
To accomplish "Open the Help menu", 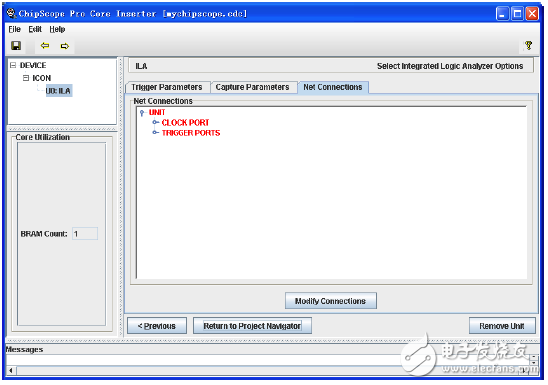I will tap(57, 29).
